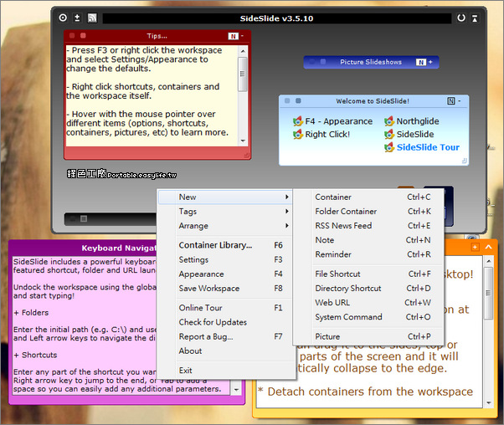Click the circular target icon in the SideSlide title bar

63,18
